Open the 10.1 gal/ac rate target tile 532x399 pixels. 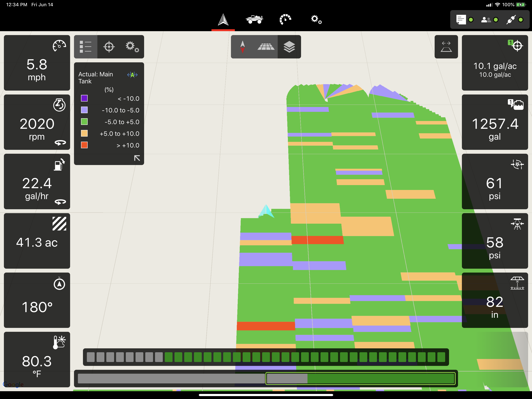[495, 63]
